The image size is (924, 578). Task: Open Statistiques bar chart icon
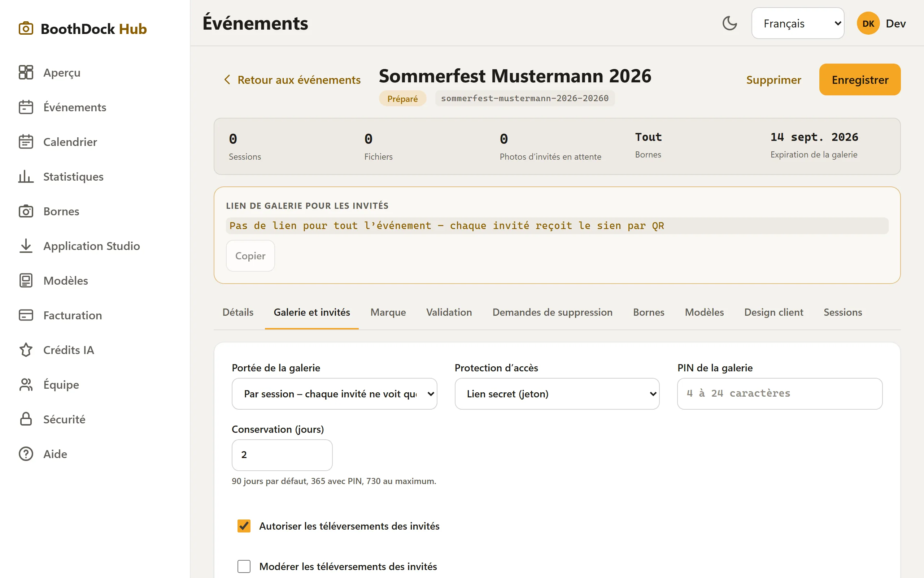pyautogui.click(x=26, y=176)
